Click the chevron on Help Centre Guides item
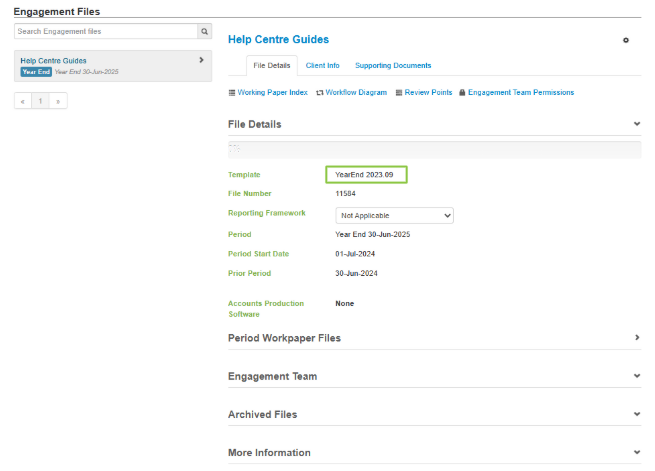 pyautogui.click(x=202, y=60)
